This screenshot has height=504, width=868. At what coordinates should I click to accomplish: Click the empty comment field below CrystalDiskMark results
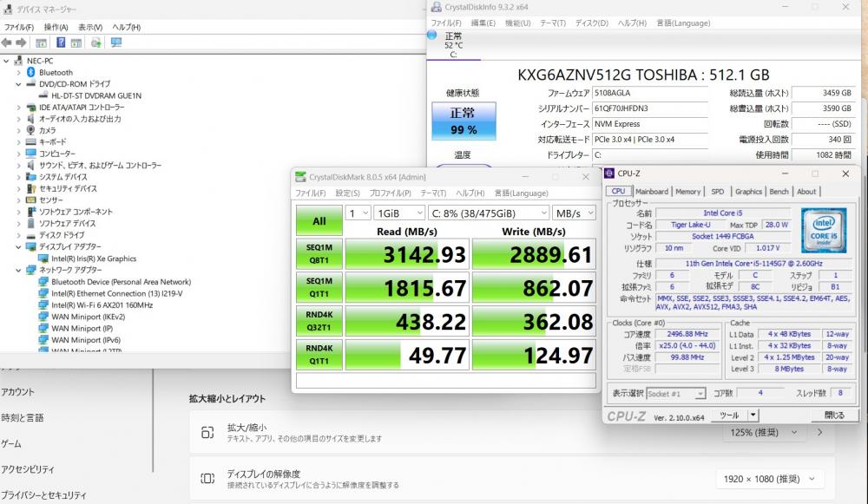click(445, 381)
